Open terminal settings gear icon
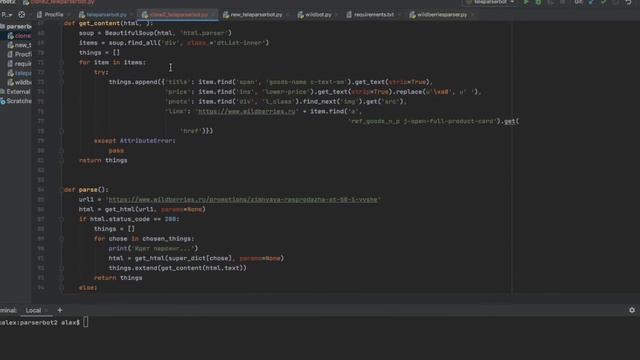 point(632,310)
